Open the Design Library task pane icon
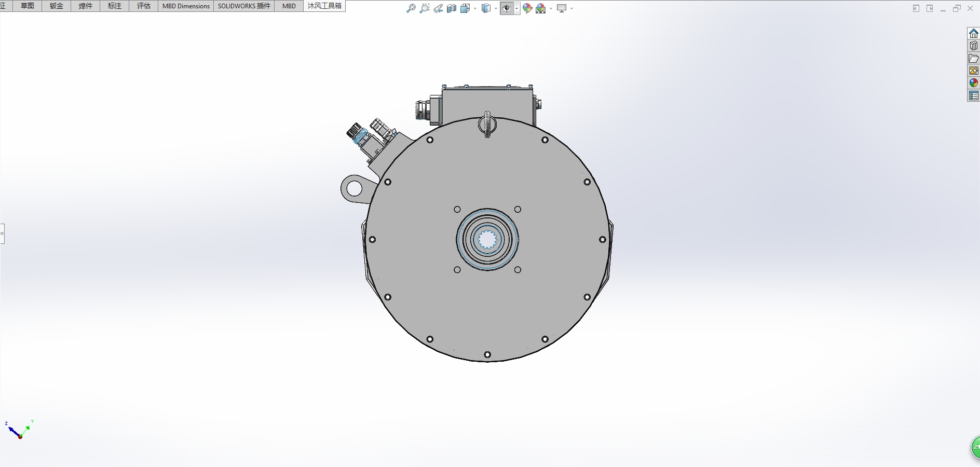This screenshot has width=980, height=467. [973, 46]
